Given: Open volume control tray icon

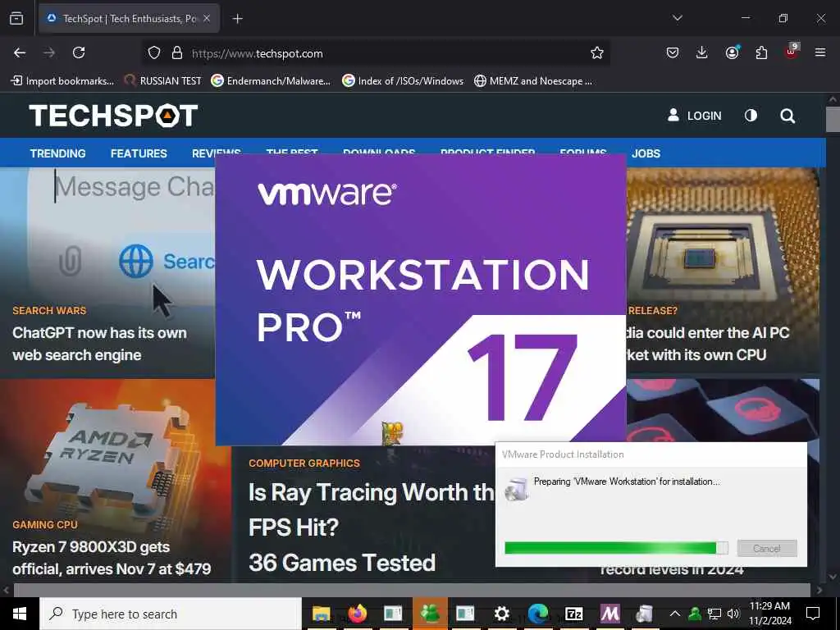Looking at the screenshot, I should click(733, 614).
